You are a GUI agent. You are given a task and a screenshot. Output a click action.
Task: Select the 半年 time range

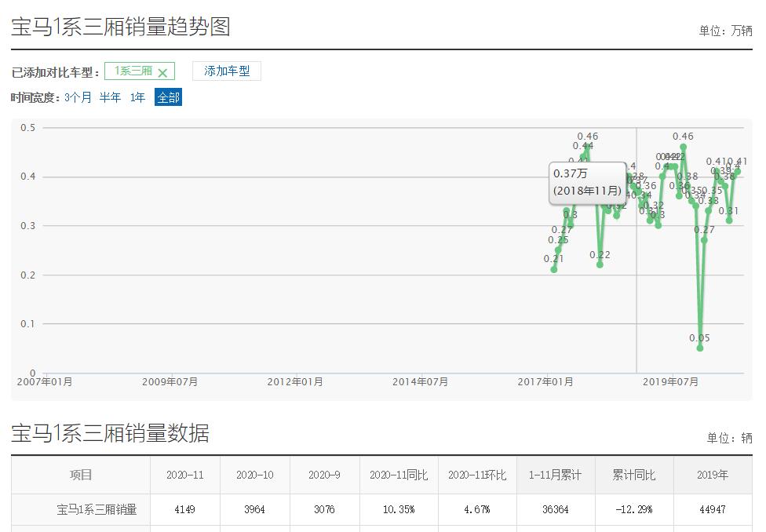point(110,97)
